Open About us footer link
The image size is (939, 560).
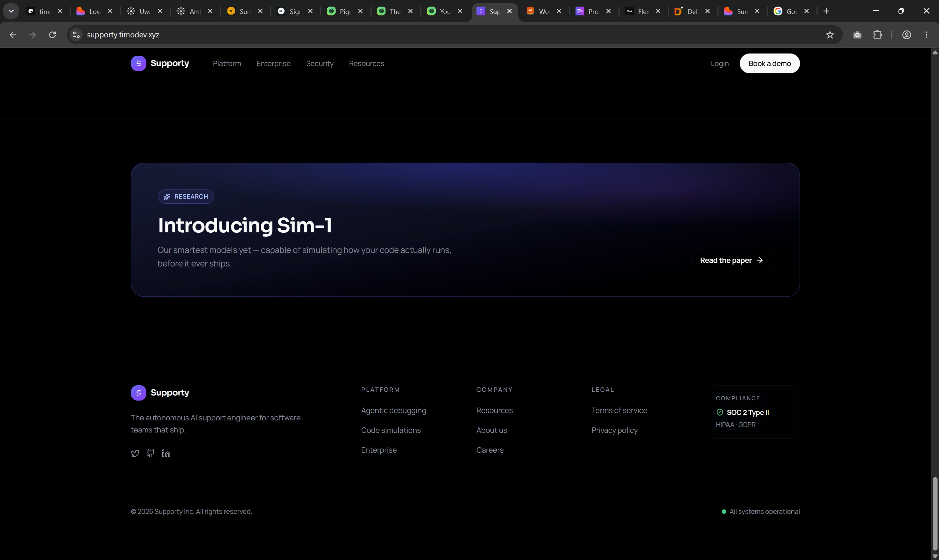click(x=491, y=430)
